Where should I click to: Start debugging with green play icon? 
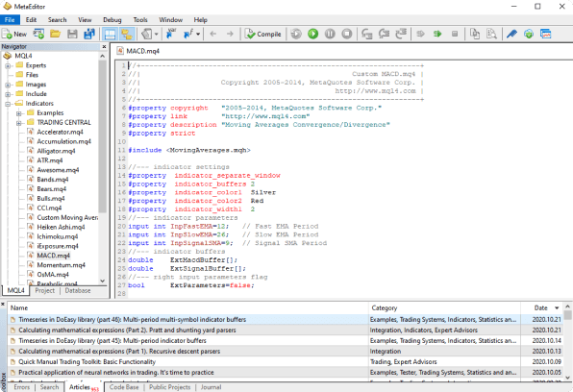pyautogui.click(x=312, y=34)
